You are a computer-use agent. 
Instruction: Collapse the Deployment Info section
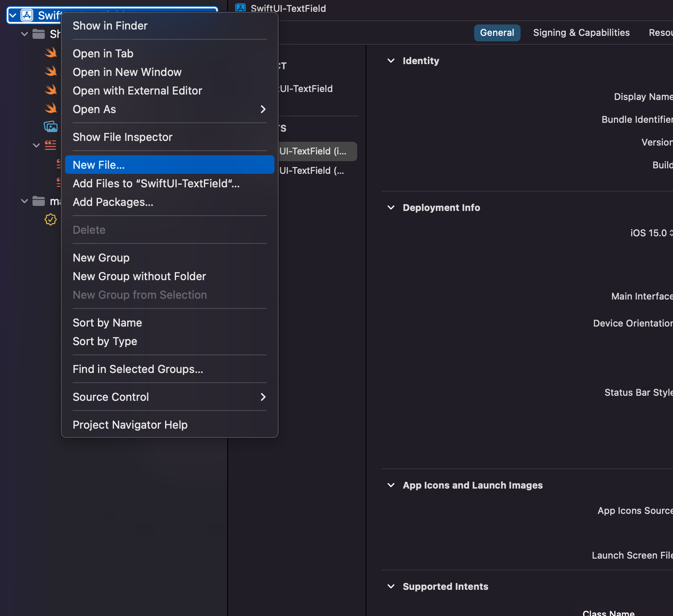(391, 208)
